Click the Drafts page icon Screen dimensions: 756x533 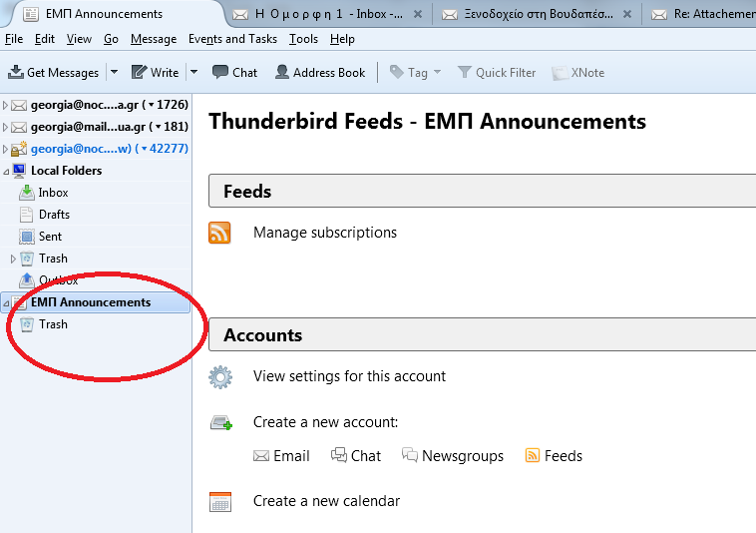[x=27, y=215]
